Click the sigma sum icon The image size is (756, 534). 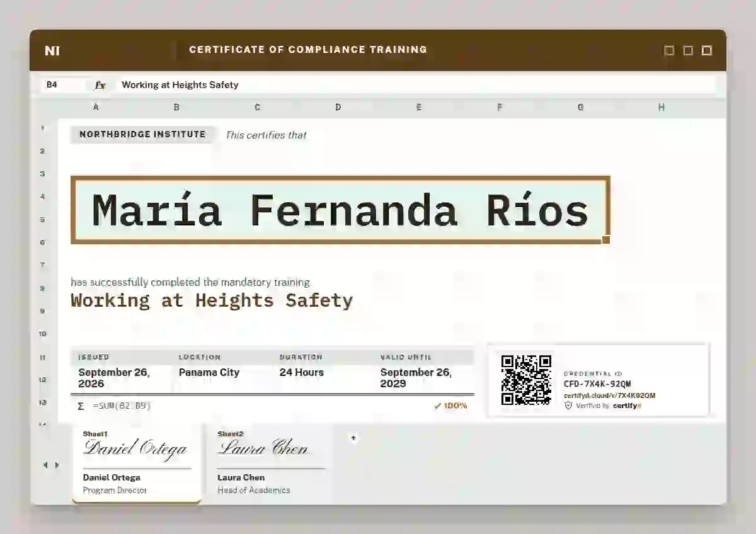(81, 406)
